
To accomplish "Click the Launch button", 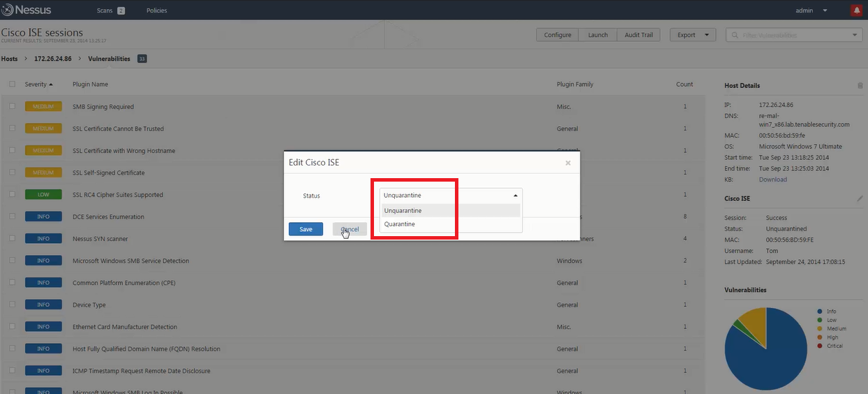I will pyautogui.click(x=598, y=35).
